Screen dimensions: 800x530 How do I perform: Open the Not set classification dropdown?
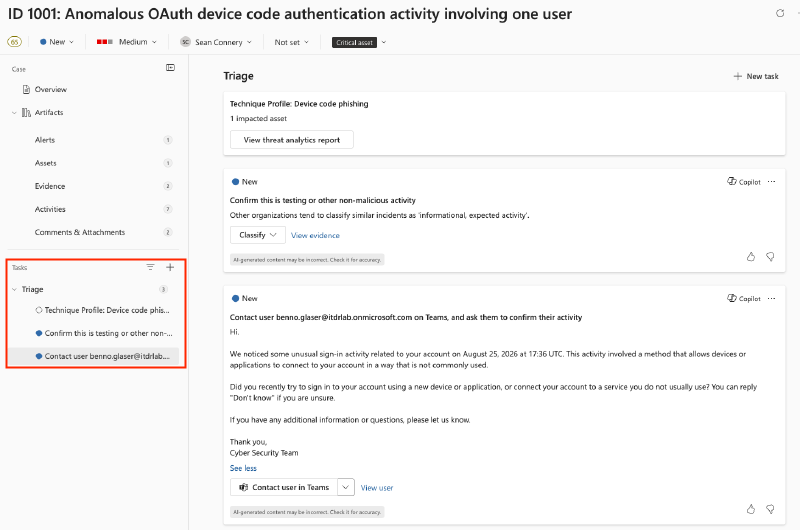pyautogui.click(x=291, y=42)
